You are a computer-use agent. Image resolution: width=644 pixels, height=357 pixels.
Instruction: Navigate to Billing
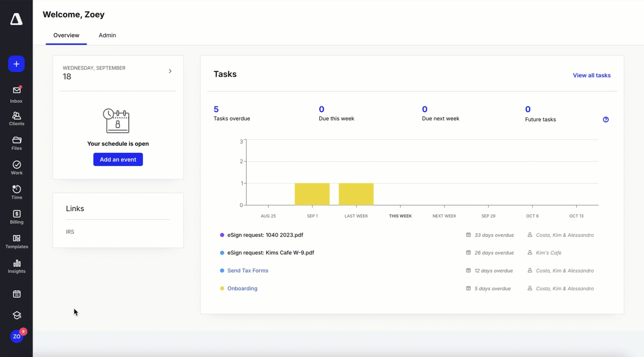(16, 217)
